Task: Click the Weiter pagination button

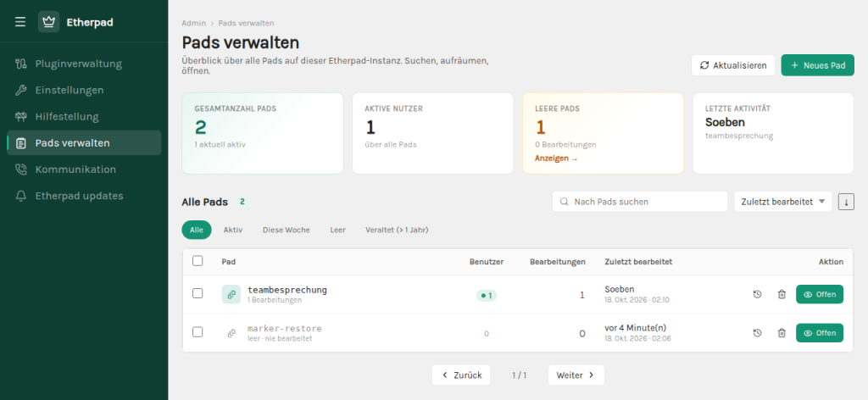Action: coord(576,375)
